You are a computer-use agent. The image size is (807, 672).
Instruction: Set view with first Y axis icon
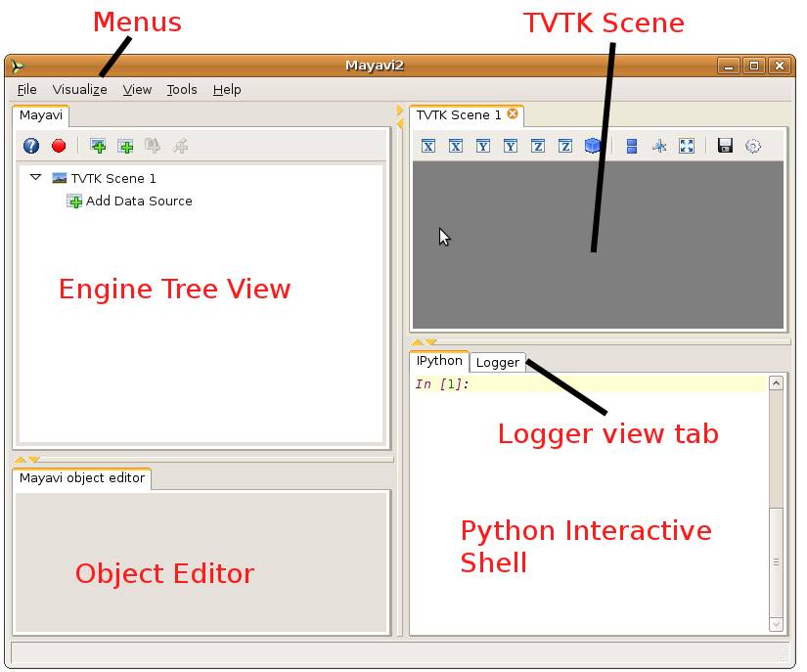pyautogui.click(x=483, y=146)
